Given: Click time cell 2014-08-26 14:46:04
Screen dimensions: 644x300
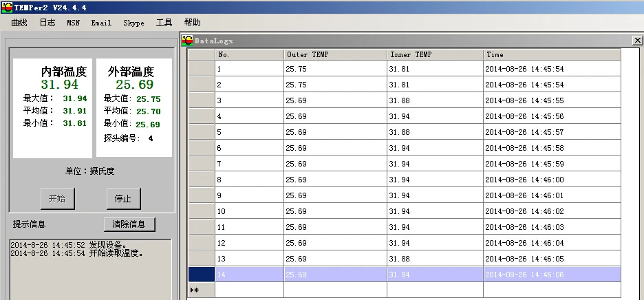Looking at the screenshot, I should (x=552, y=243).
